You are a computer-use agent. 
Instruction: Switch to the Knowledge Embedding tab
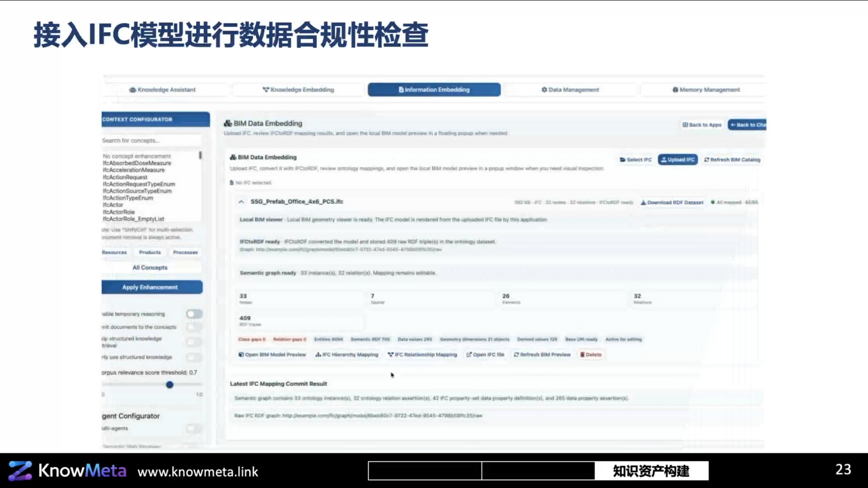[x=298, y=90]
